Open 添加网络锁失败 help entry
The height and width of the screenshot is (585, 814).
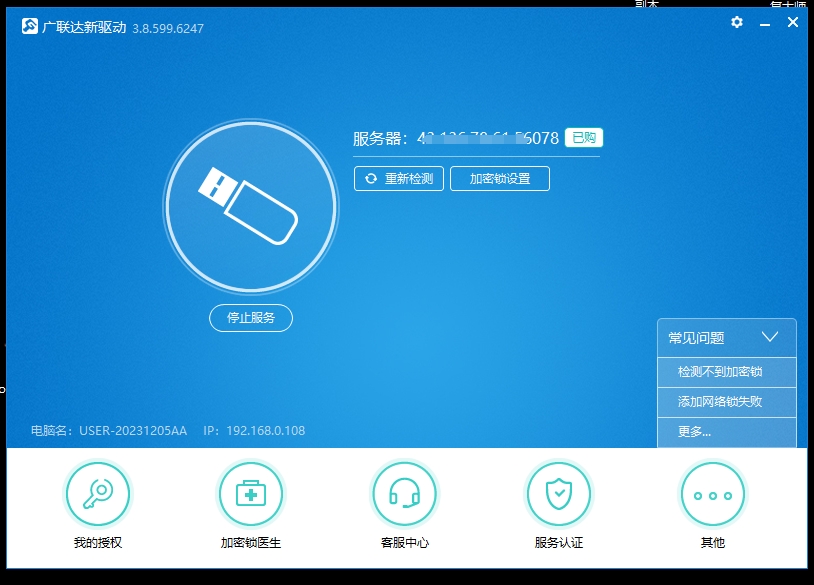(x=727, y=402)
